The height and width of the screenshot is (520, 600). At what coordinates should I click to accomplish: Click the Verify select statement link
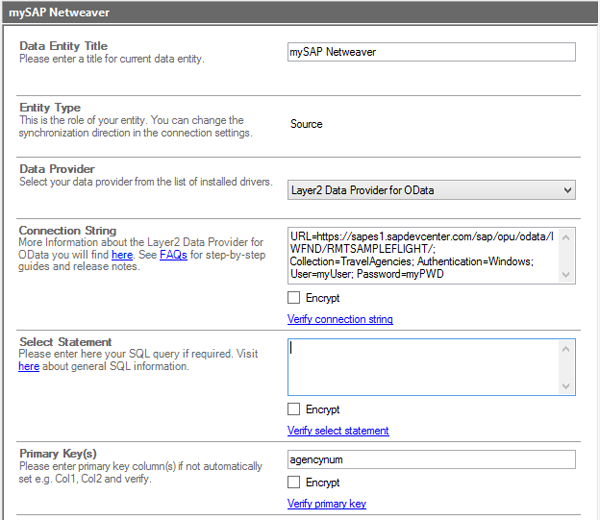pos(338,431)
